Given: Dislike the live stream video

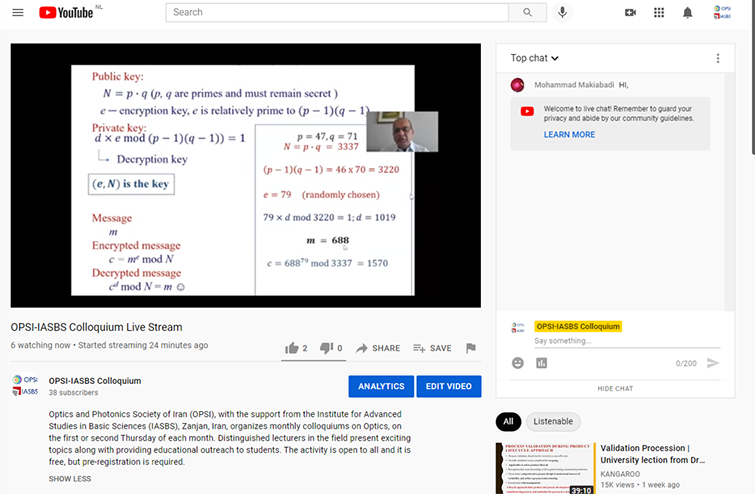Looking at the screenshot, I should click(325, 348).
